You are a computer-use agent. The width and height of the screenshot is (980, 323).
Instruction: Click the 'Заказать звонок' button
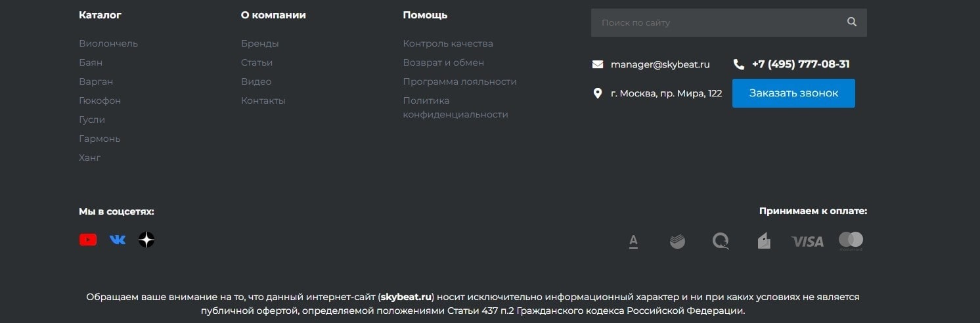click(793, 93)
